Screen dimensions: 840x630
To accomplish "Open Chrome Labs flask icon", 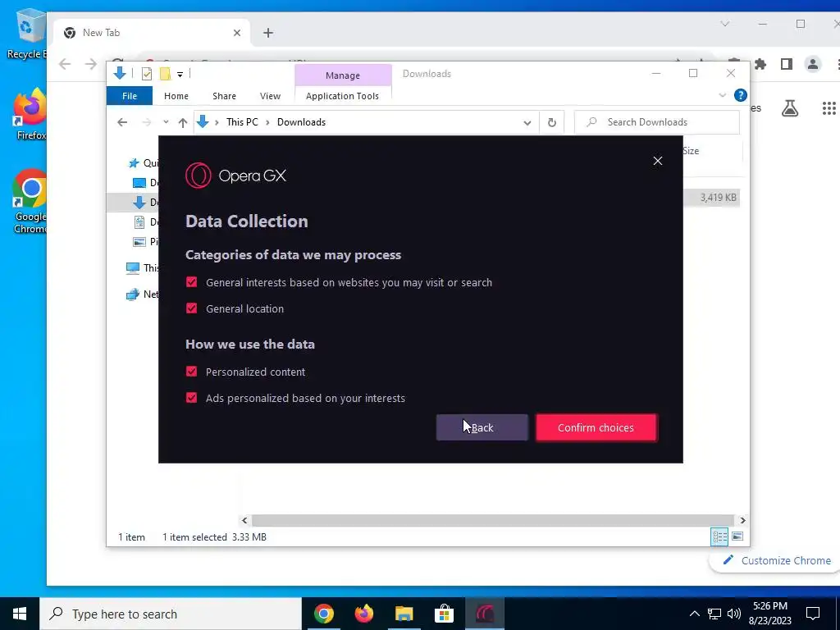I will (x=790, y=108).
